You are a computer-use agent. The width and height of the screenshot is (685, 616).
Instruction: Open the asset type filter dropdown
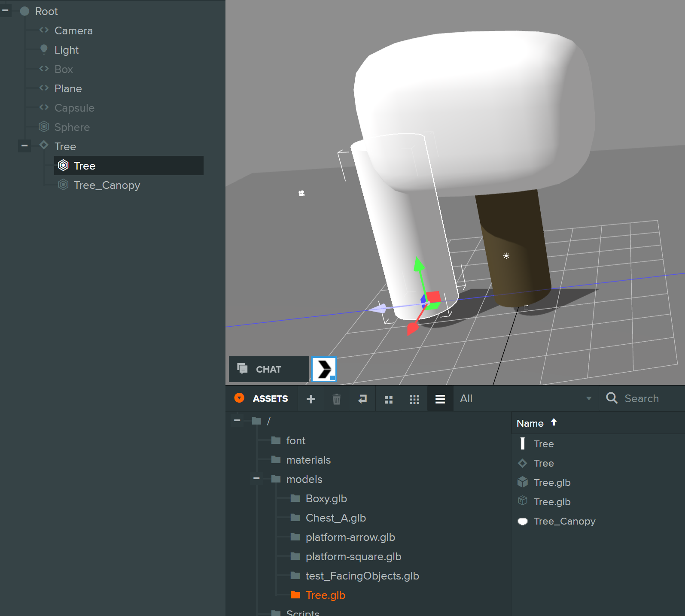tap(525, 399)
